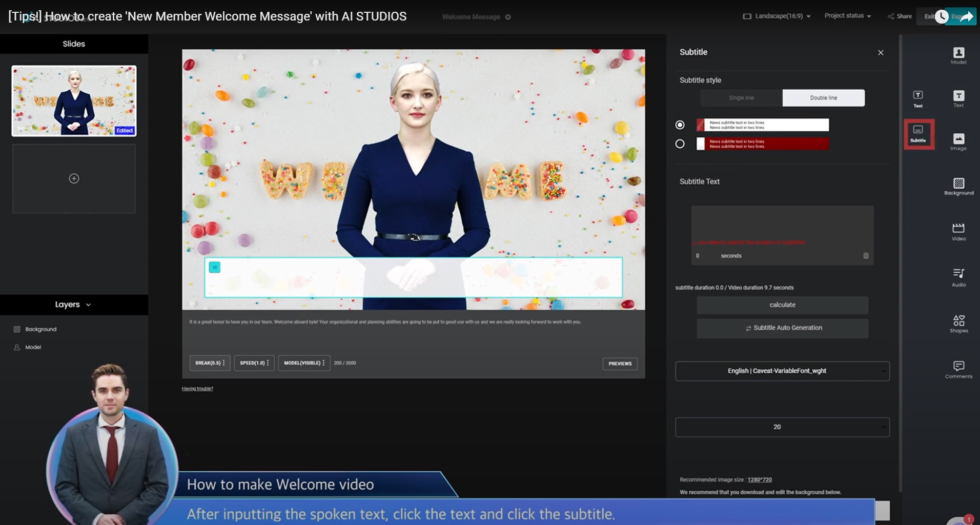Open Landscape(16:9) aspect ratio dropdown

[x=777, y=16]
